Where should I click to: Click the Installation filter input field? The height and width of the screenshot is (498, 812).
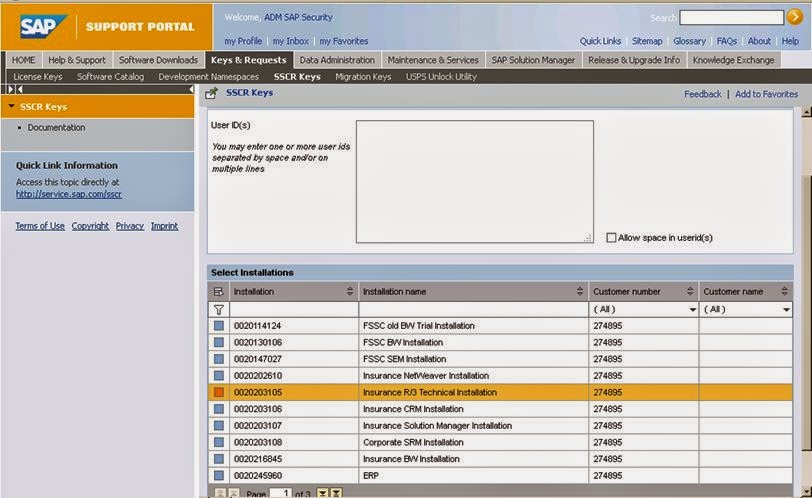click(294, 310)
